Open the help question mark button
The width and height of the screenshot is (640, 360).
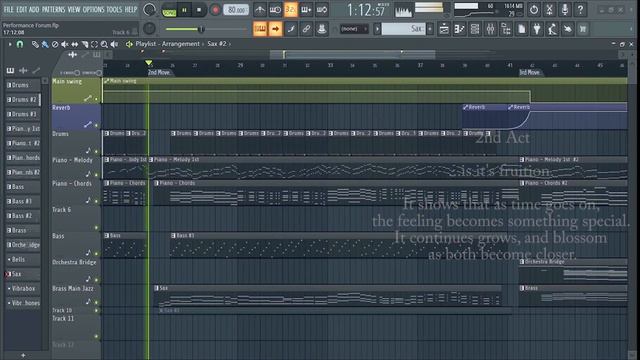tap(580, 9)
